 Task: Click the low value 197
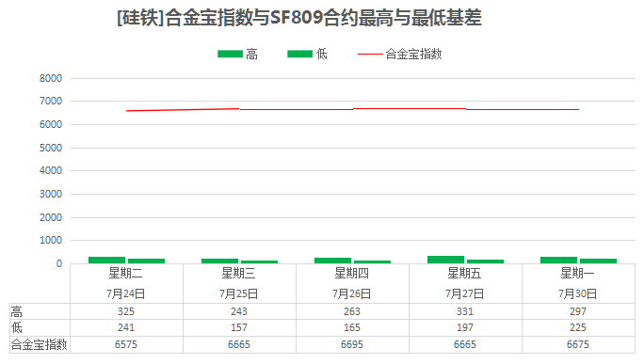coord(464,328)
